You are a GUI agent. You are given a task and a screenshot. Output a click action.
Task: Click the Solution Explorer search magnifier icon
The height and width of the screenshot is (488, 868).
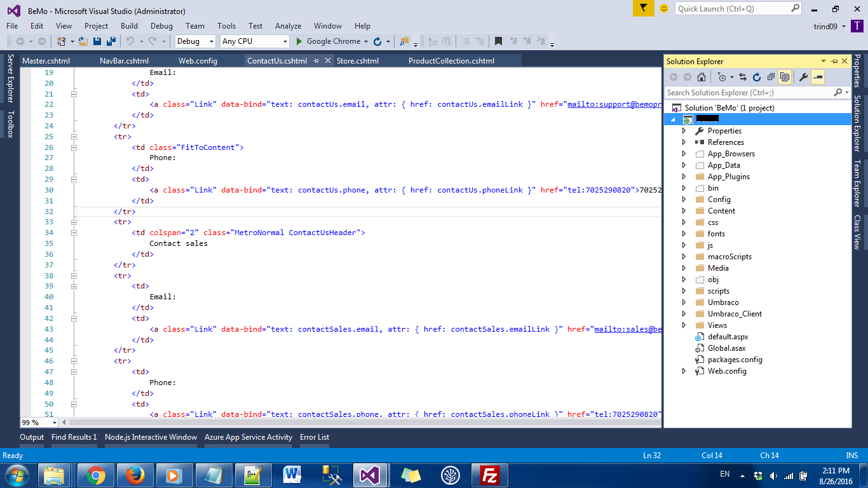[x=837, y=93]
